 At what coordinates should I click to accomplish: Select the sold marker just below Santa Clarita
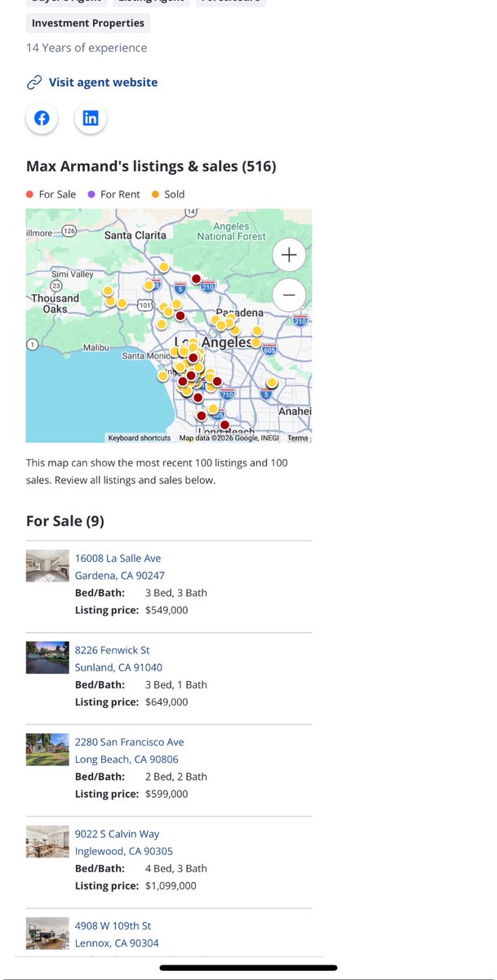(x=164, y=267)
